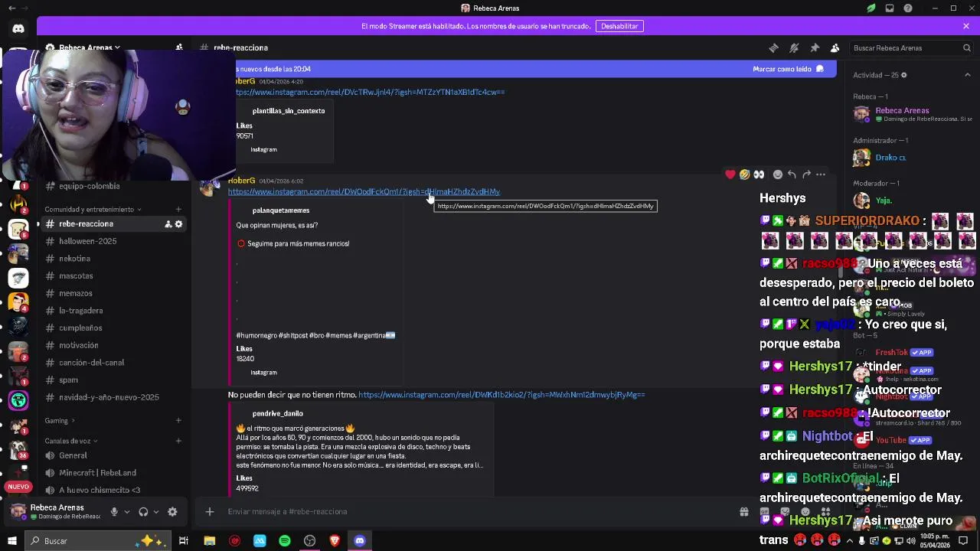
Task: Open user settings gear
Action: (x=172, y=512)
